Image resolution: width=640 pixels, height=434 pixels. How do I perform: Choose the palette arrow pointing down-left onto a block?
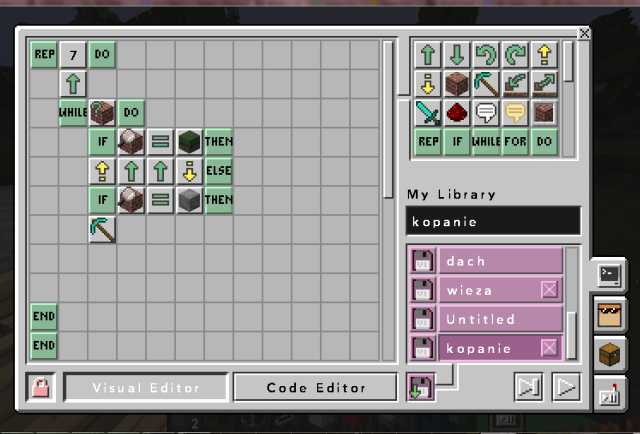515,84
